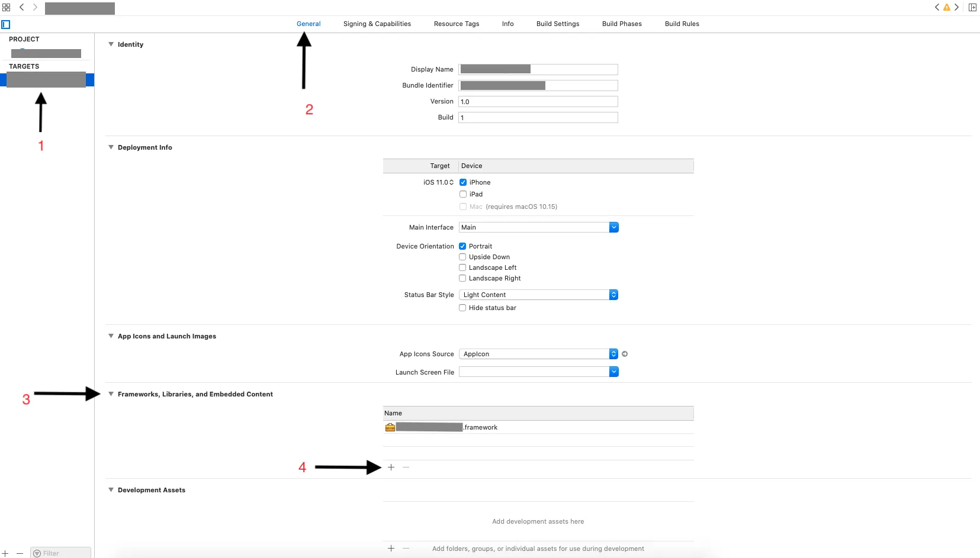Enable Upside Down orientation
The height and width of the screenshot is (558, 980).
(462, 257)
